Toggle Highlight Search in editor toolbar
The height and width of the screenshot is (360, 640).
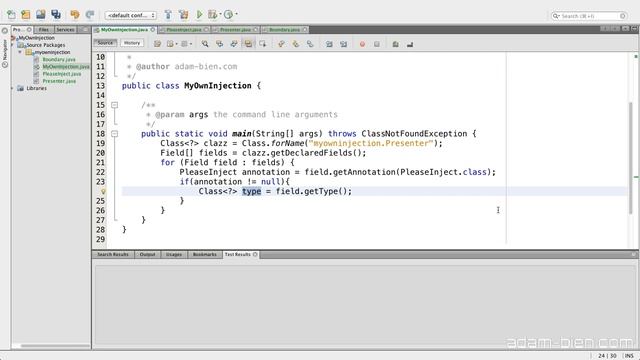[x=248, y=44]
